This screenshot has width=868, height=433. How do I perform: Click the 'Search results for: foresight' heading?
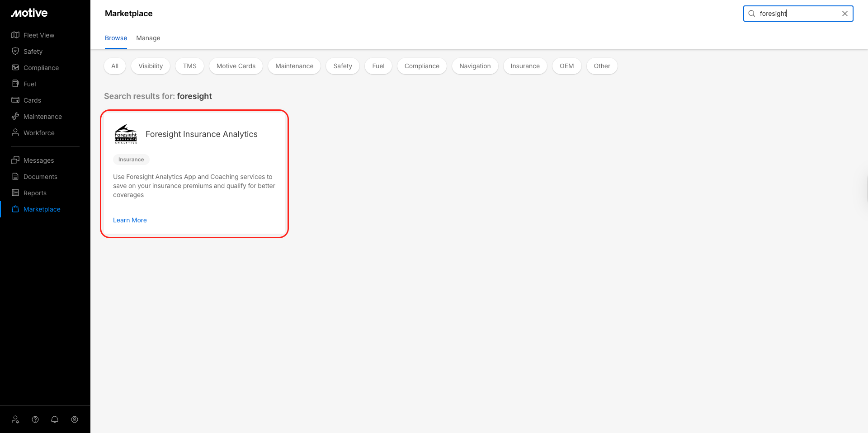click(x=158, y=96)
